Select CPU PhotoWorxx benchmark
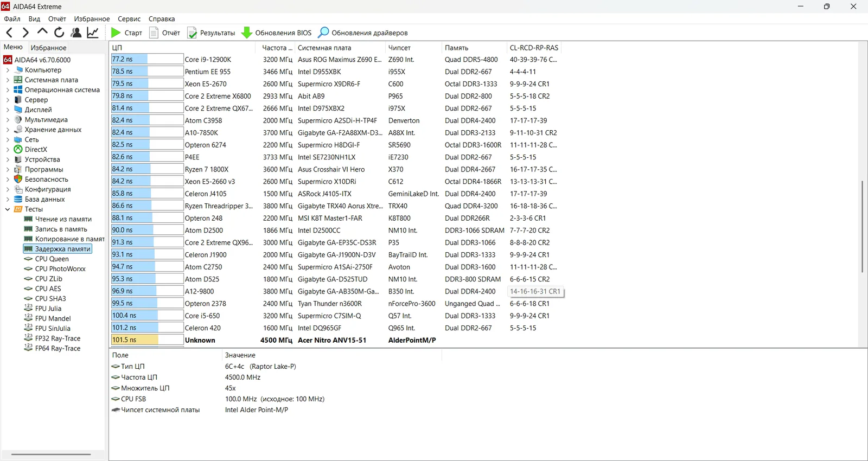 [60, 269]
